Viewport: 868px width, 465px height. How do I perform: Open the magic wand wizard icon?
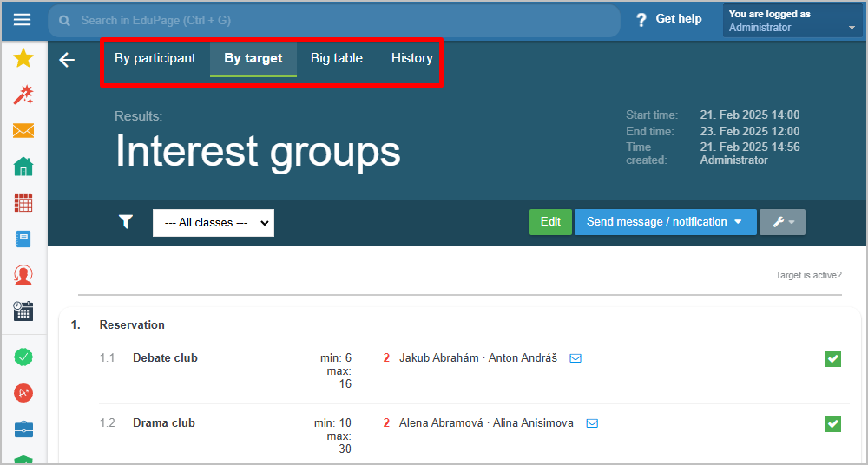(x=23, y=95)
